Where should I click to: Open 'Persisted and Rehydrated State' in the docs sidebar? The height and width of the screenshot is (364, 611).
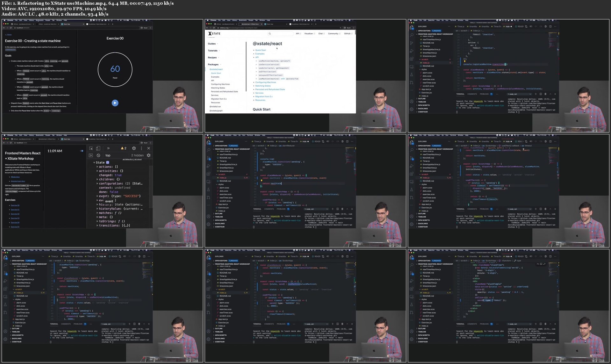(224, 91)
